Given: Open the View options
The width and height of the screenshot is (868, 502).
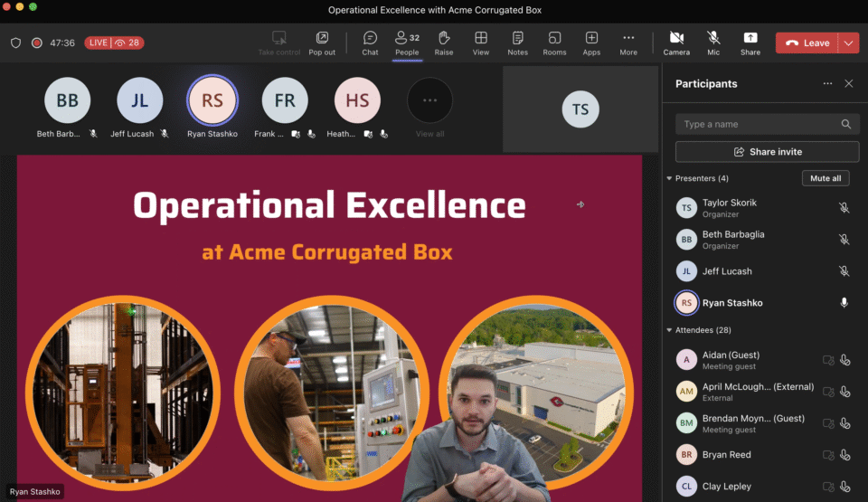Looking at the screenshot, I should pos(480,43).
